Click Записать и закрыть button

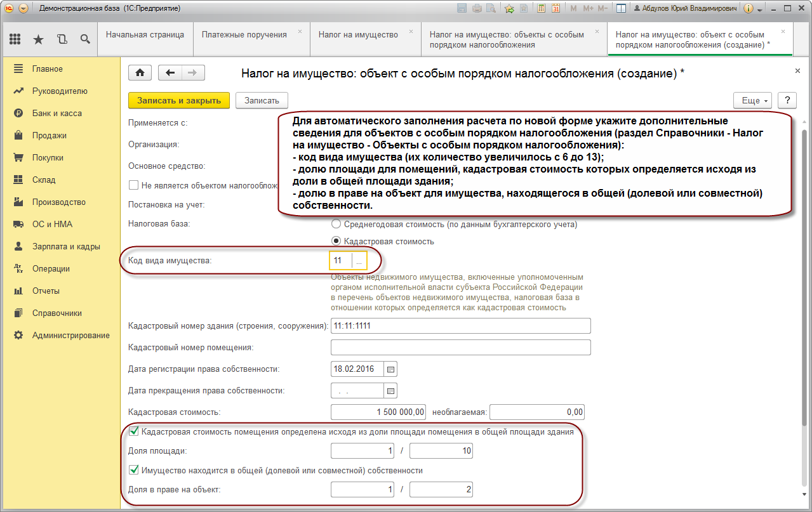click(179, 100)
